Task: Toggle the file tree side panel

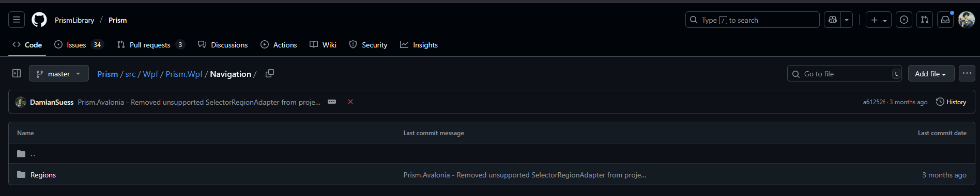Action: [x=17, y=74]
